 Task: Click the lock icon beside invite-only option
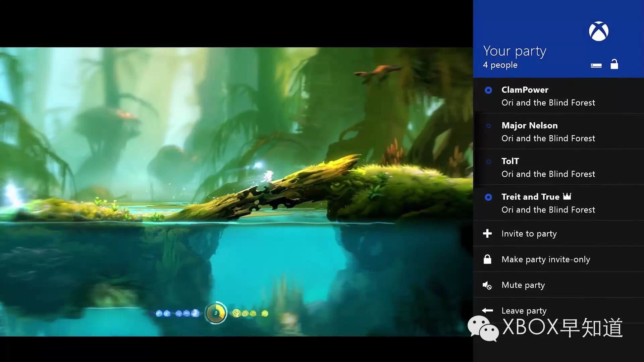487,259
